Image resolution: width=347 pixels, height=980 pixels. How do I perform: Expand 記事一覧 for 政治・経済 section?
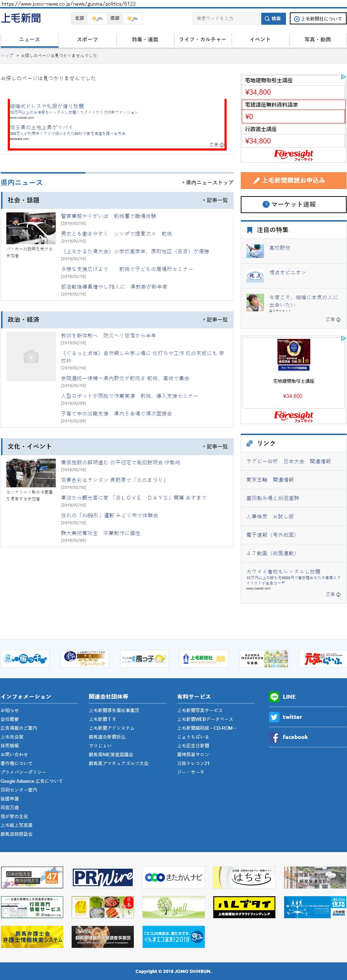pyautogui.click(x=216, y=319)
